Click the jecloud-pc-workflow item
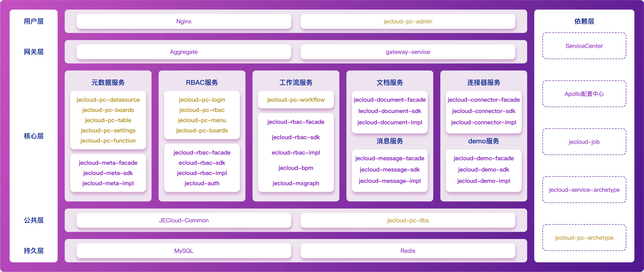This screenshot has width=644, height=272. coord(296,100)
